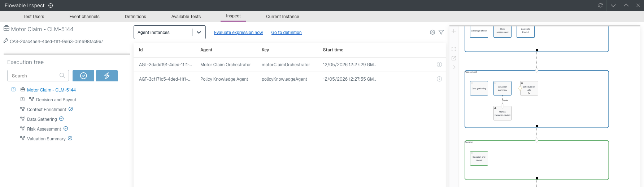The image size is (644, 187).
Task: Click briefcase icon beside Motor Claim title
Action: (x=6, y=28)
